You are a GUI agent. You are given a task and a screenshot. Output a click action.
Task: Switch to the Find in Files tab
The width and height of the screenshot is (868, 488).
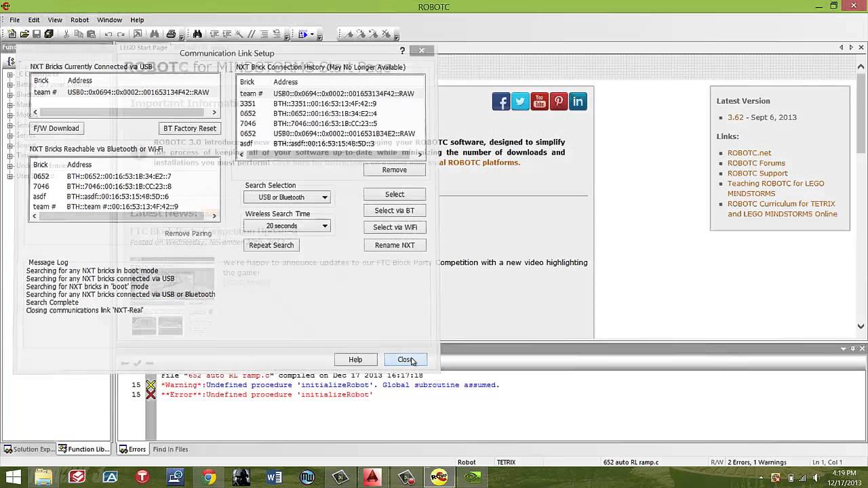170,449
